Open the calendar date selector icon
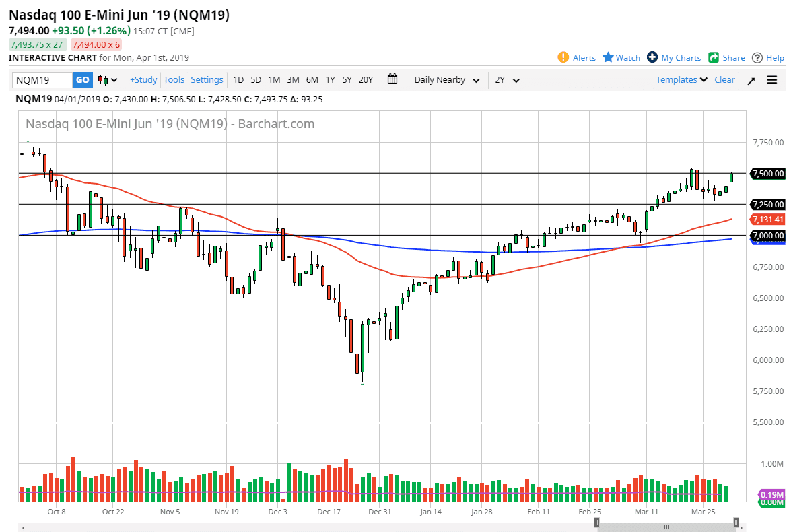 pyautogui.click(x=392, y=79)
